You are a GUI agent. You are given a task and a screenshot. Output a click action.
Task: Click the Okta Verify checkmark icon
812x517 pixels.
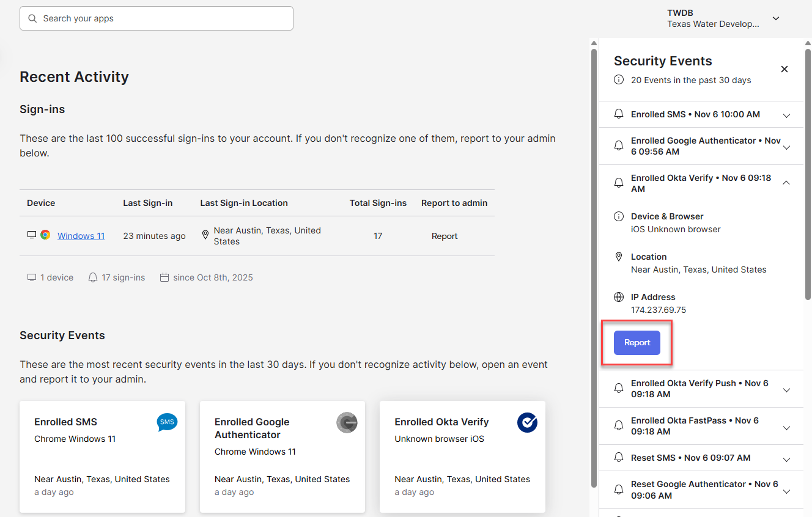pos(526,422)
